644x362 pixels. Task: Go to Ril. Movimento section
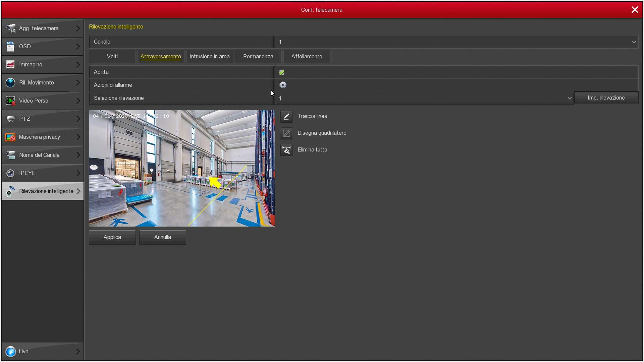click(x=42, y=83)
